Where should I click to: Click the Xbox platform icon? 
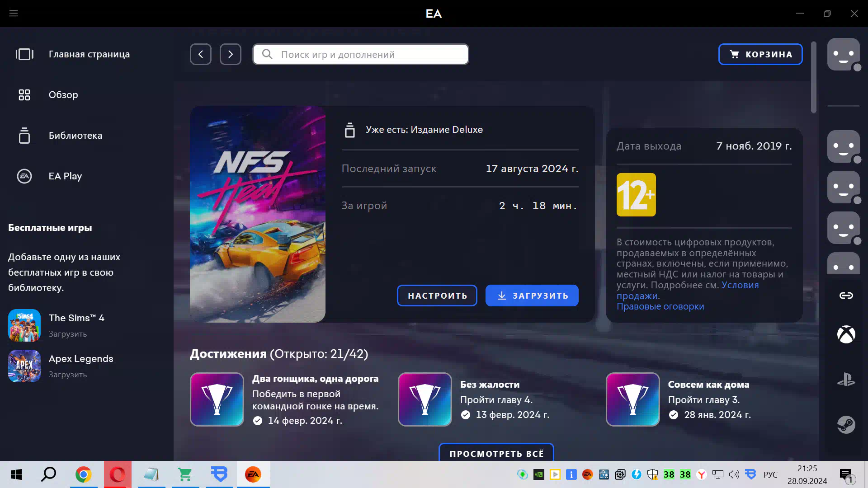tap(846, 334)
